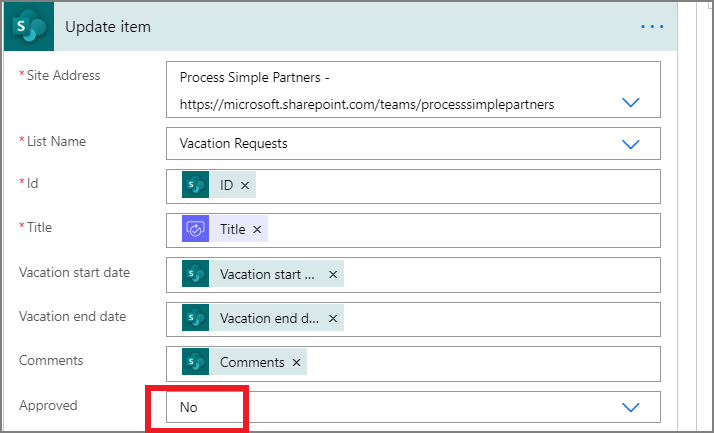Click SharePoint icon on Vacation start token
This screenshot has width=714, height=433.
(x=195, y=274)
